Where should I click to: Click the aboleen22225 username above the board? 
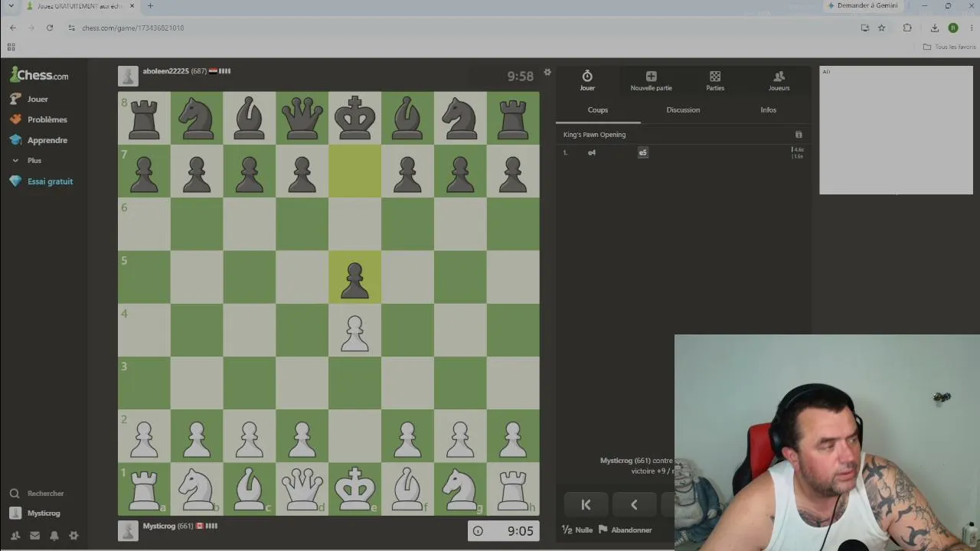165,71
